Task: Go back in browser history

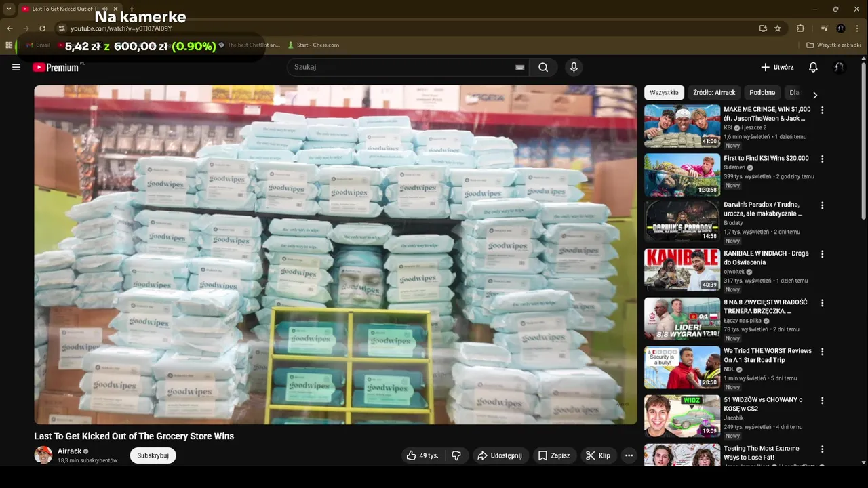Action: 9,28
